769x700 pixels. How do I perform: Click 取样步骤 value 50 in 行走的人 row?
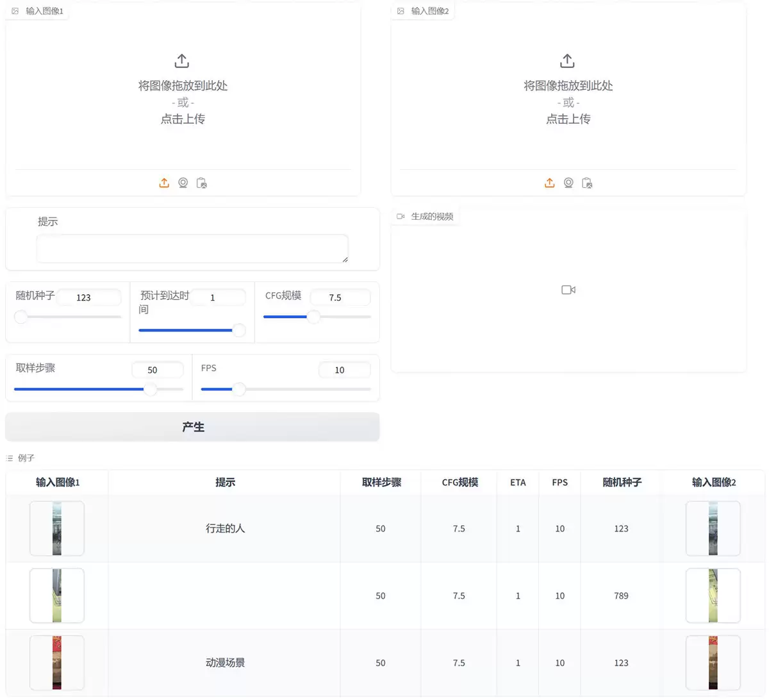click(381, 529)
